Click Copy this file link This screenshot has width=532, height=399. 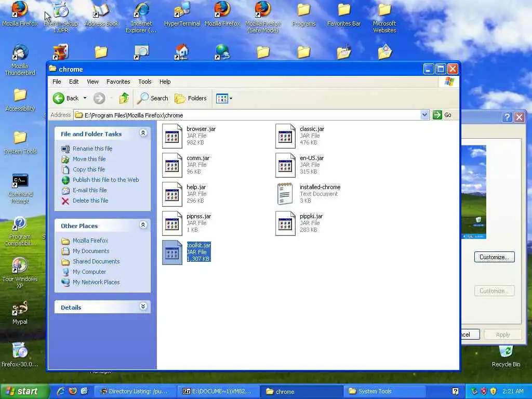click(88, 169)
